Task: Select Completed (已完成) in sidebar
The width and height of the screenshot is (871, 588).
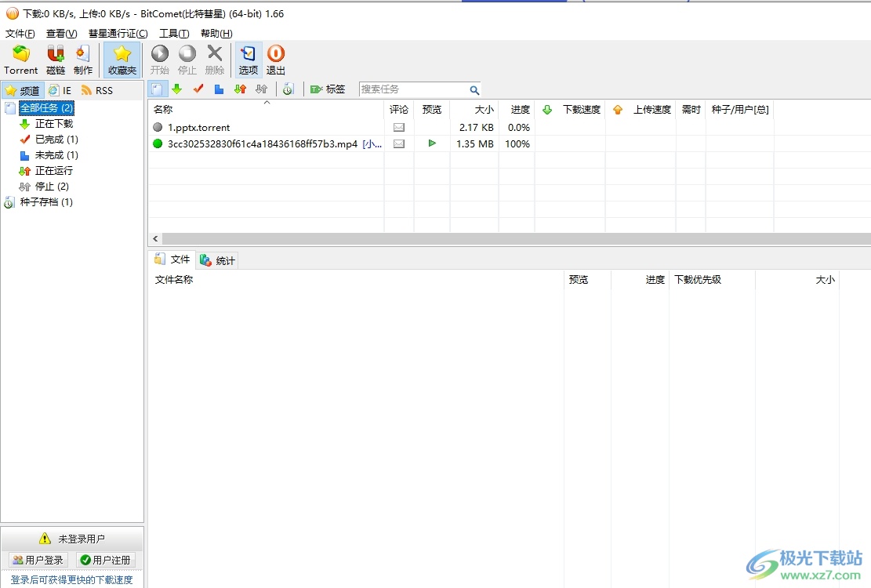Action: pos(56,140)
